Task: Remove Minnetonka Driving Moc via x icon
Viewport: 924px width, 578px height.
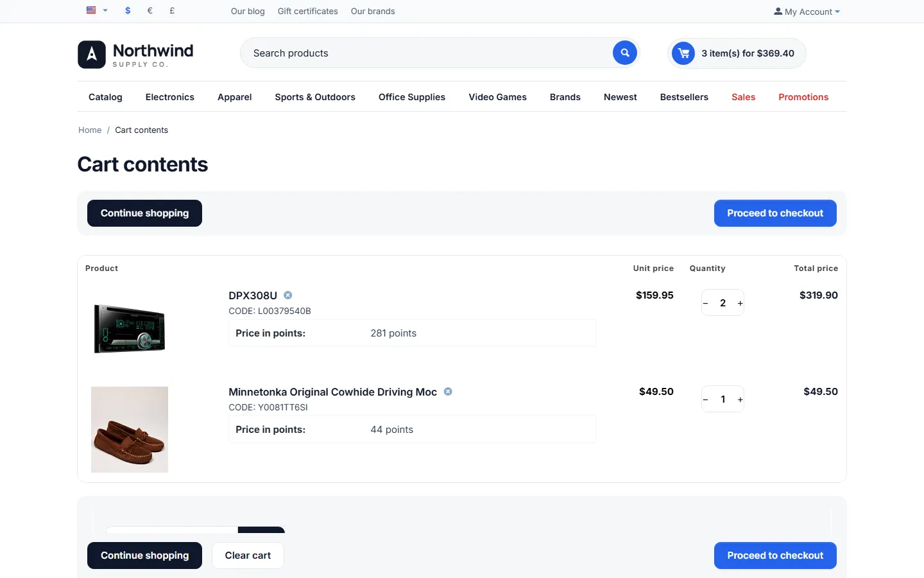Action: tap(448, 392)
